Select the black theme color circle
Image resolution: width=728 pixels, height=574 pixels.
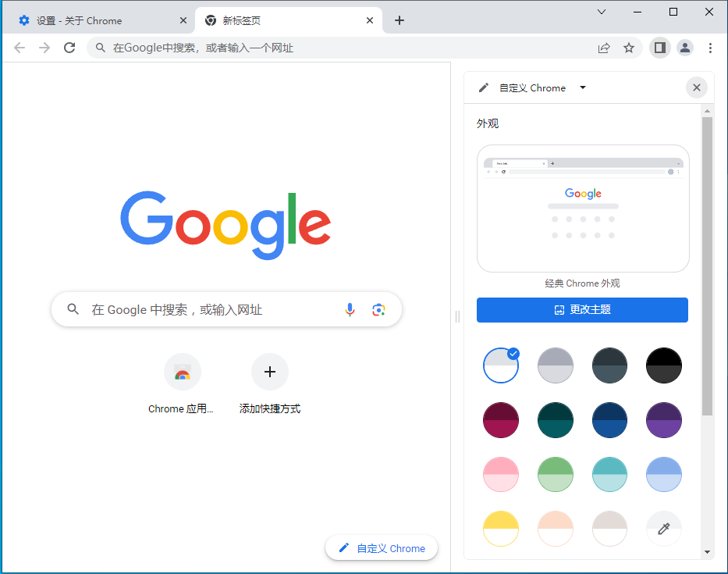click(x=664, y=365)
